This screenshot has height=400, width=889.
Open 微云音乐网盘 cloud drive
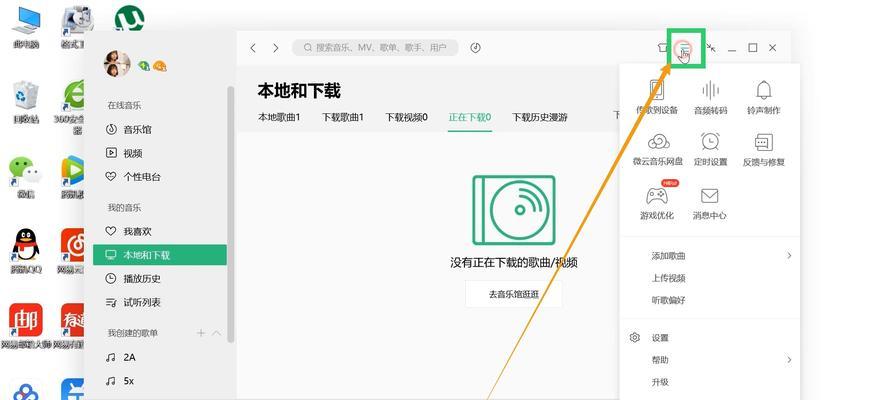[658, 149]
